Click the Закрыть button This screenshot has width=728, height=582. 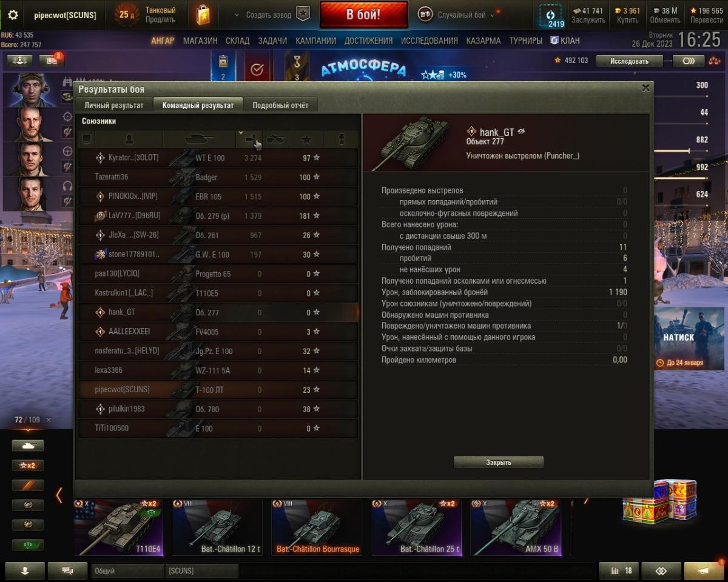(x=499, y=462)
